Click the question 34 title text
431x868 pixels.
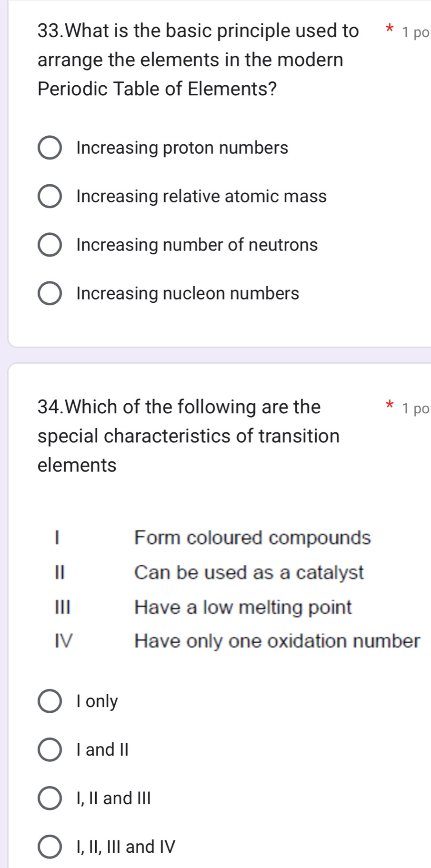click(x=188, y=436)
